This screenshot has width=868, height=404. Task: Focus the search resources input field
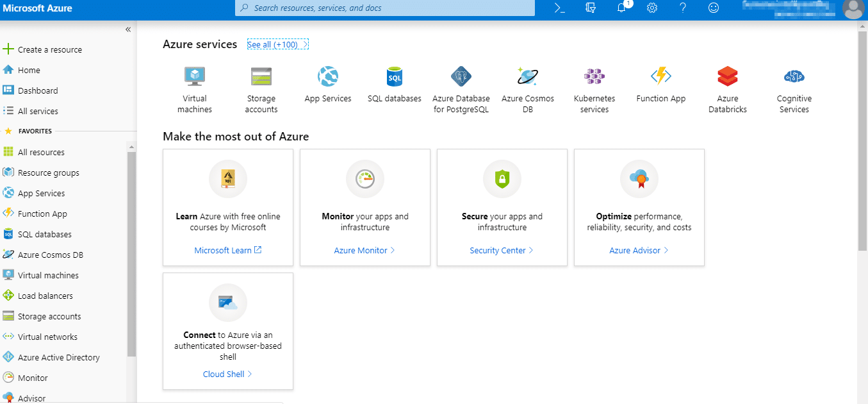pyautogui.click(x=385, y=8)
